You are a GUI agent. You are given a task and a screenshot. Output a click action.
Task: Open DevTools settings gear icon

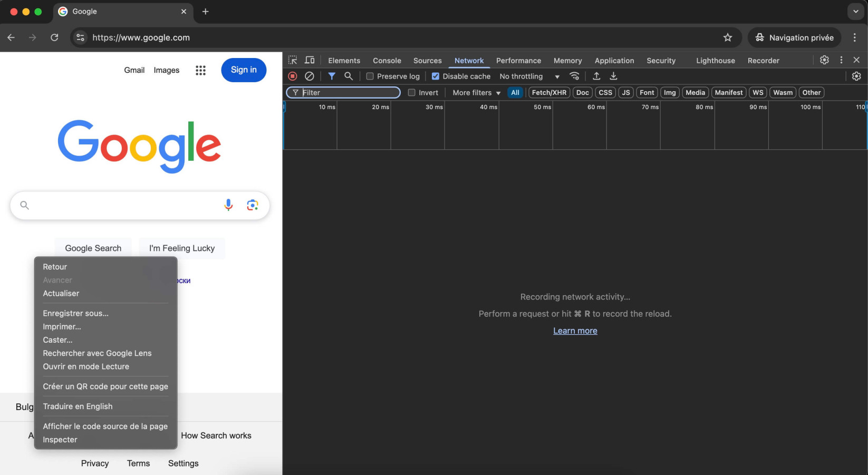coord(824,60)
